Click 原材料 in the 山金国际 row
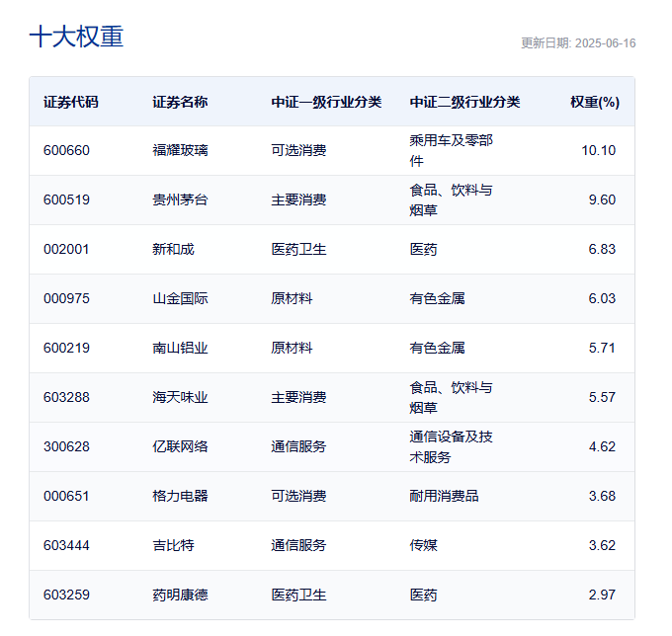 292,298
